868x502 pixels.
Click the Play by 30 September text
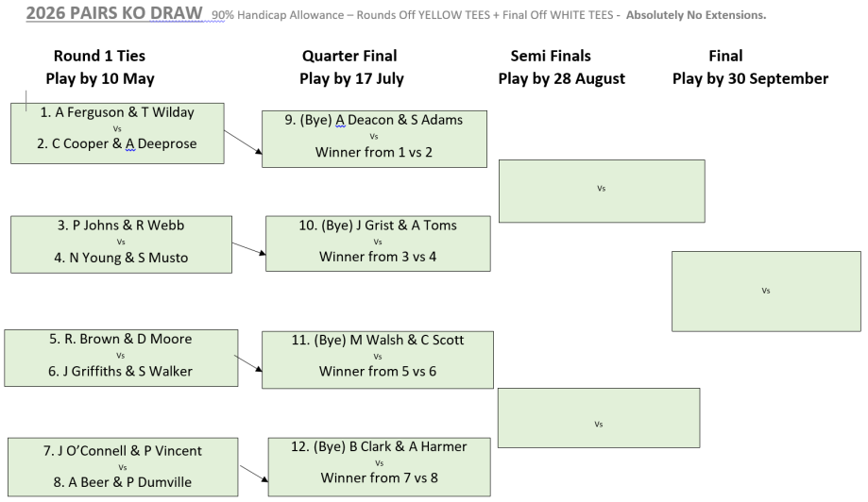(750, 79)
